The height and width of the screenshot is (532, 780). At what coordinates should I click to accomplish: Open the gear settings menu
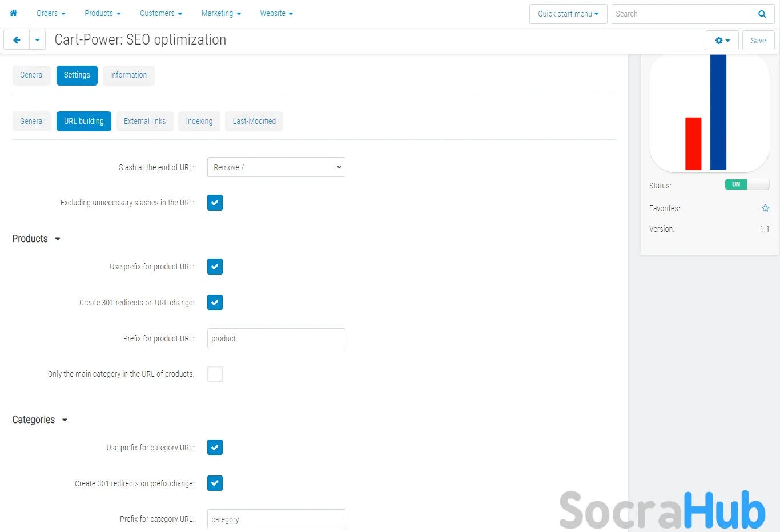pos(722,41)
